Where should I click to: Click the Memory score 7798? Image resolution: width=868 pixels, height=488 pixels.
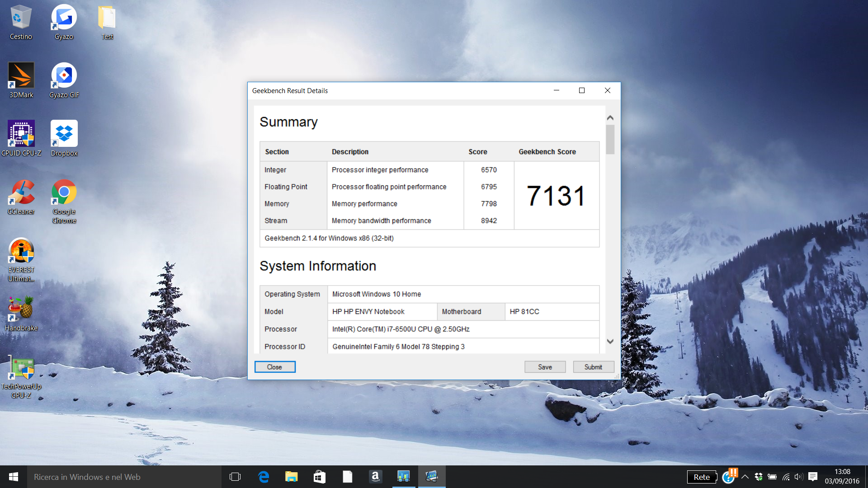point(489,204)
